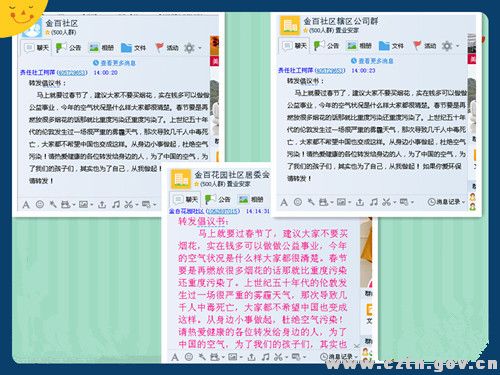Click the upload file icon in 金百社区 toolbar

click(x=102, y=204)
